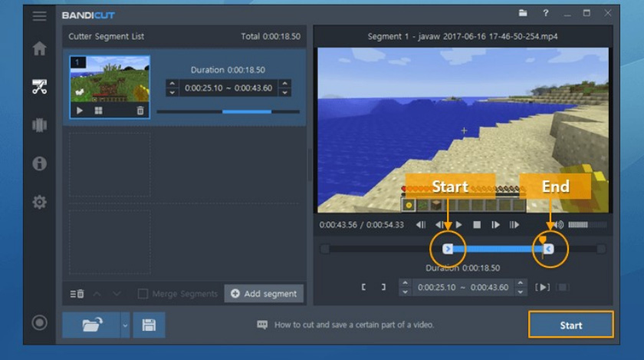Expand the open file dropdown arrow
This screenshot has height=360, width=644.
pyautogui.click(x=125, y=325)
